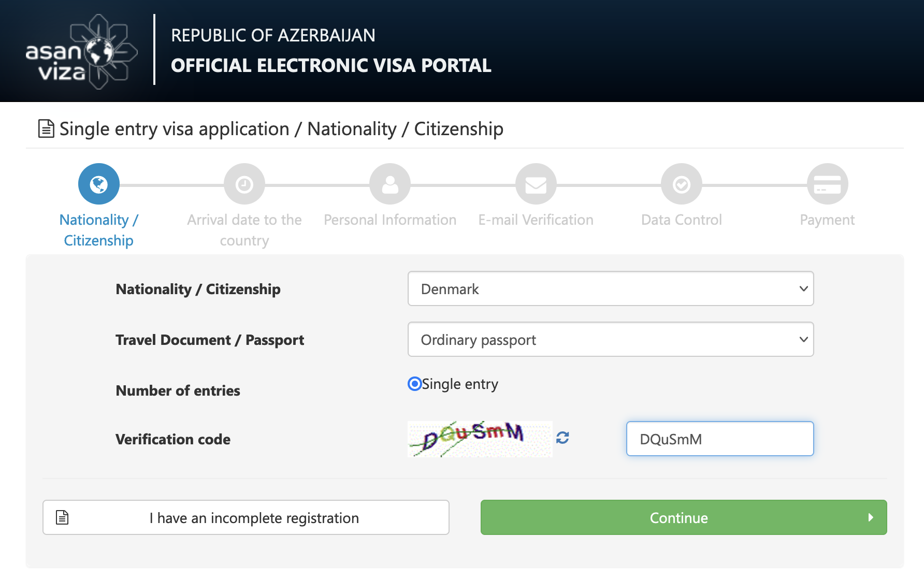This screenshot has height=580, width=924.
Task: Click the Personal Information step label
Action: click(389, 220)
